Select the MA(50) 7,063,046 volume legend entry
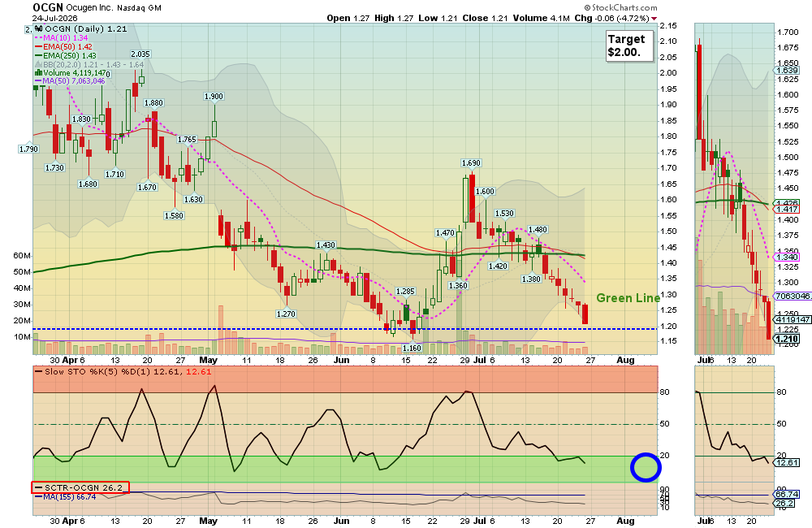 click(69, 81)
